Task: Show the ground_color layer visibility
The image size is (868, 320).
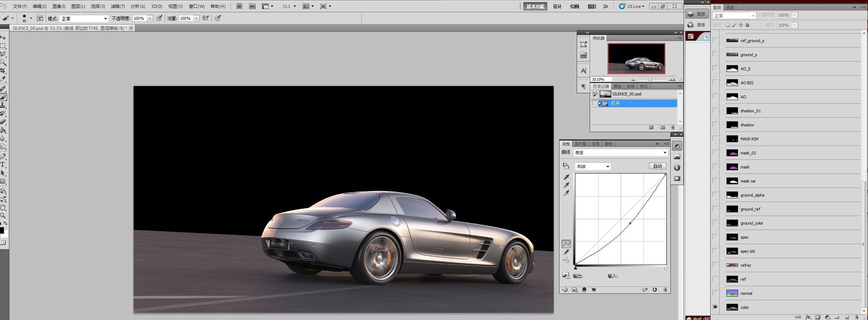Action: click(x=715, y=223)
